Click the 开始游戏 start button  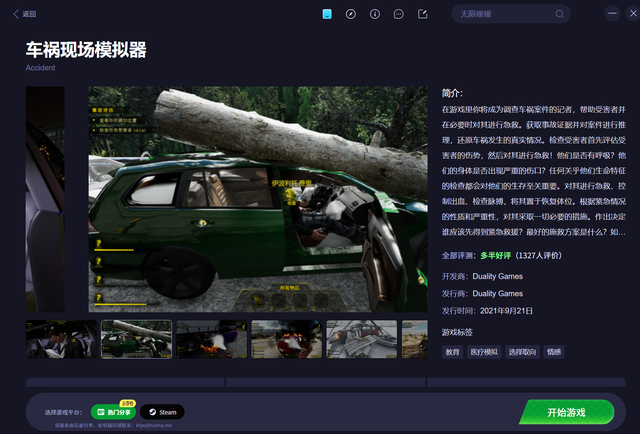pyautogui.click(x=566, y=411)
